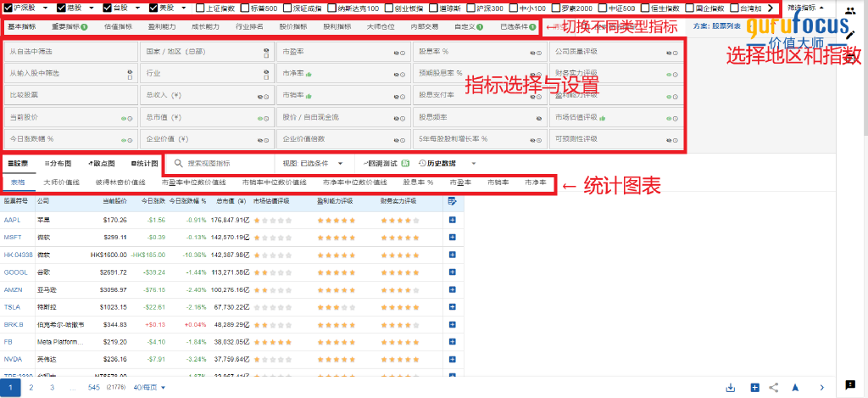868x398 pixels.
Task: Click the download icon in the bottom bar
Action: pyautogui.click(x=731, y=388)
